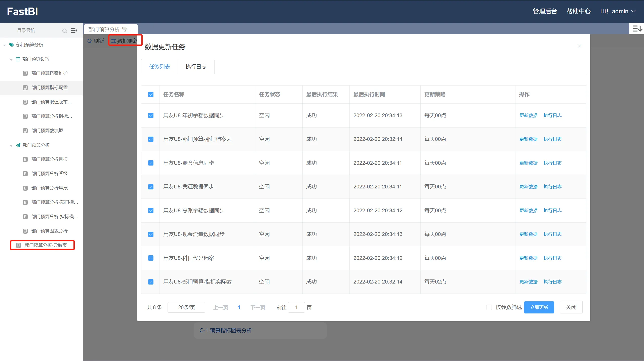
Task: Click the sidebar search magnifier icon
Action: point(65,31)
